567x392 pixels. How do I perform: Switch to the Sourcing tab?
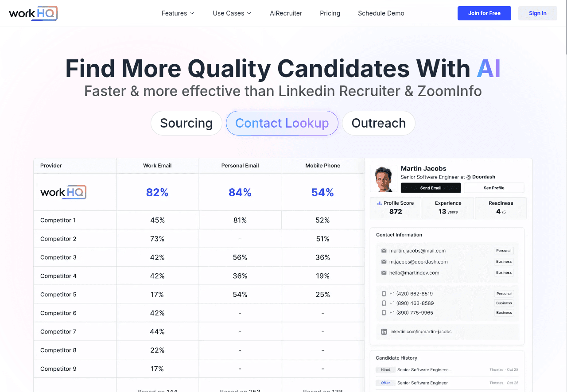(186, 123)
